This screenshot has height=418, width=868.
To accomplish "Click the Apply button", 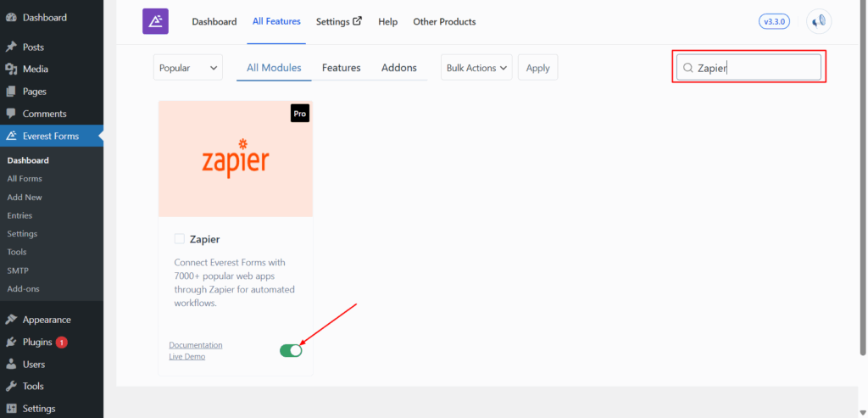I will point(538,68).
